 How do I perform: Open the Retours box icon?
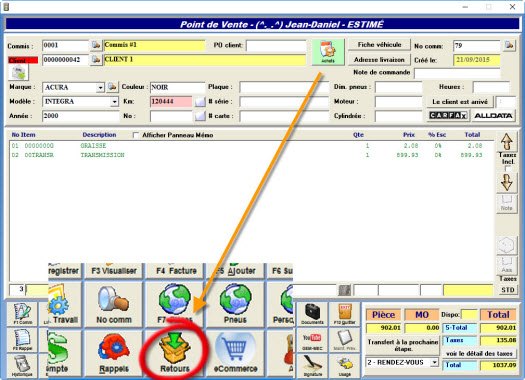pos(174,353)
